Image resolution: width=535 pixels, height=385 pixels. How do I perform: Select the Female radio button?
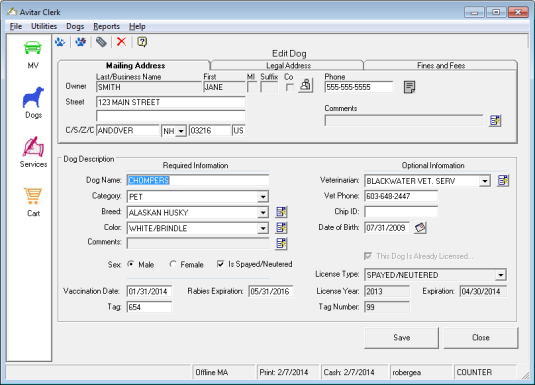(x=173, y=264)
